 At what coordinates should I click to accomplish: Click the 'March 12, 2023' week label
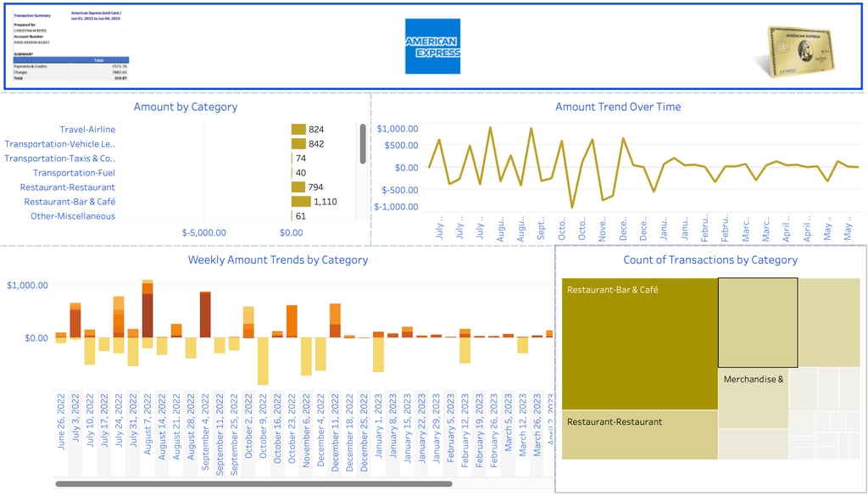(522, 425)
